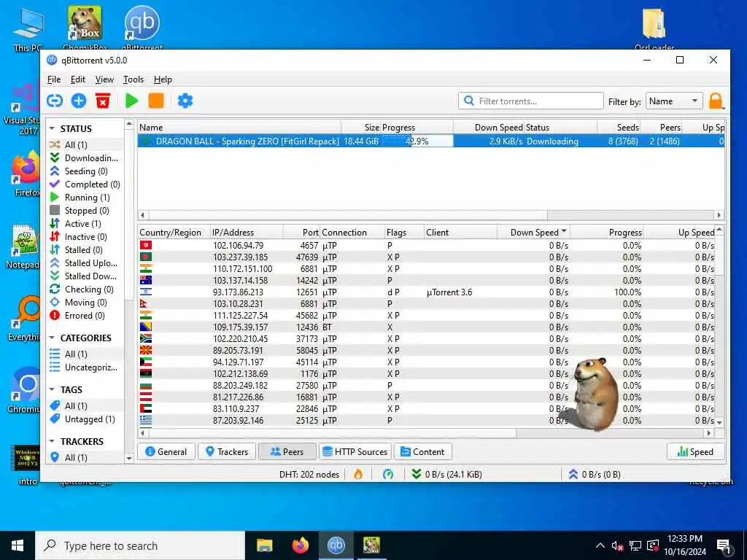The width and height of the screenshot is (747, 560).
Task: Switch to the Trackers tab
Action: [227, 451]
